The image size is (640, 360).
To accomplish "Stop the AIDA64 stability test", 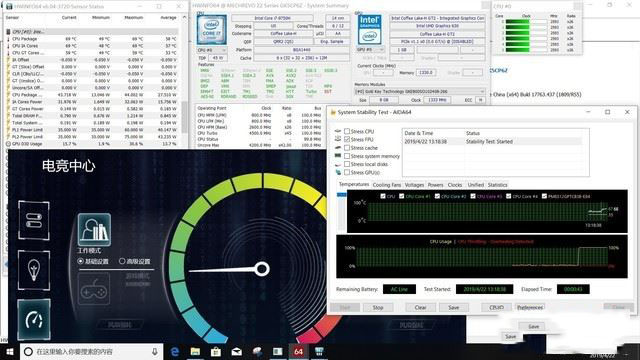I will (x=378, y=307).
